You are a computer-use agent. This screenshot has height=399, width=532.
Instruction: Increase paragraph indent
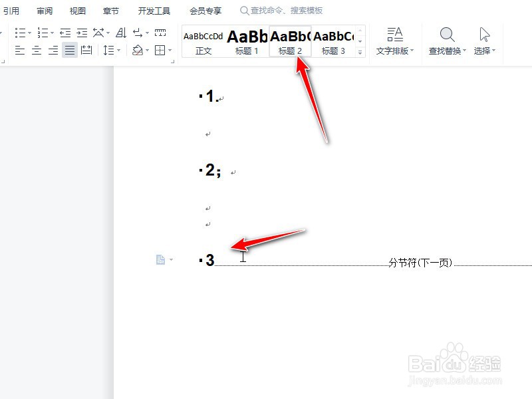point(82,33)
